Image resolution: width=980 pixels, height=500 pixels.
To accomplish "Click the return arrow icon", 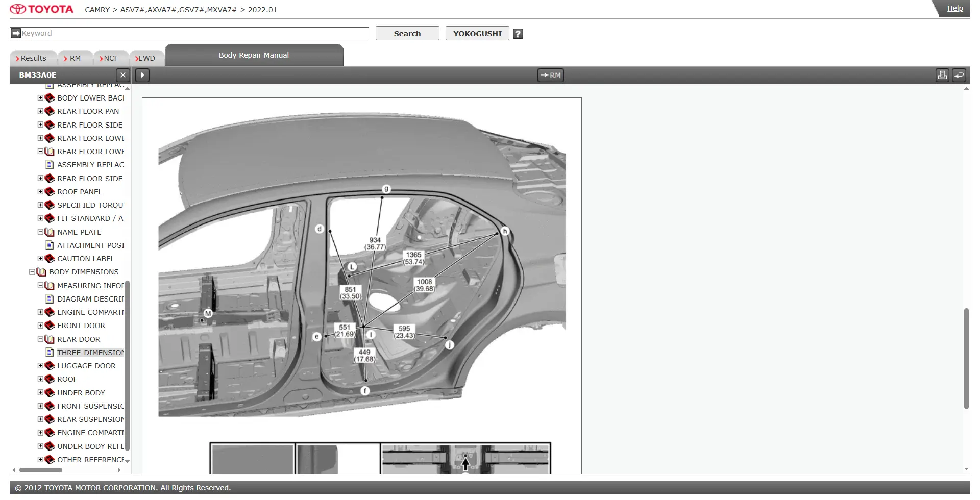I will click(959, 75).
